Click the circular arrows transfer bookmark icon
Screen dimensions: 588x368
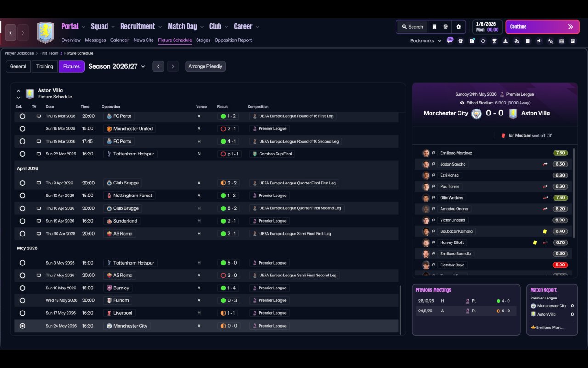[483, 41]
